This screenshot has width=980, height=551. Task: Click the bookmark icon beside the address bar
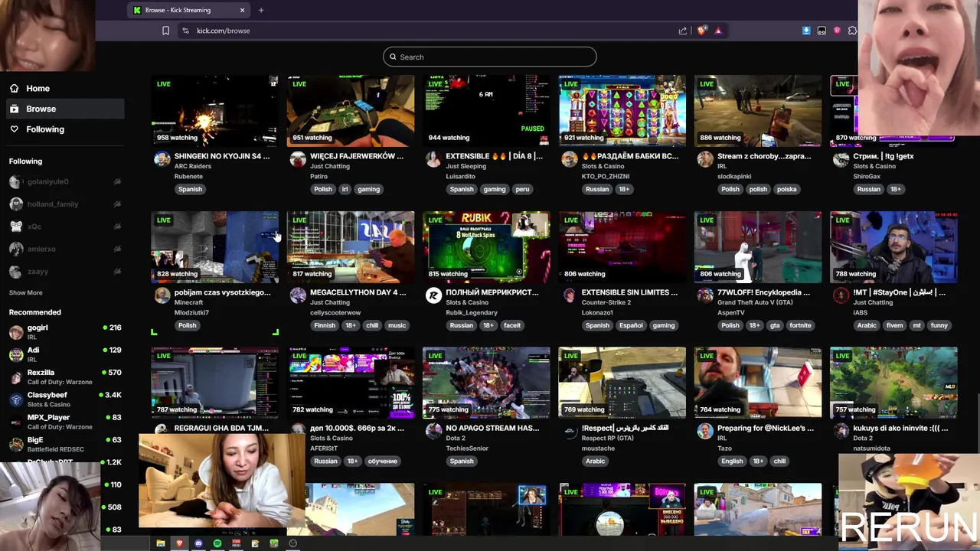tap(165, 31)
